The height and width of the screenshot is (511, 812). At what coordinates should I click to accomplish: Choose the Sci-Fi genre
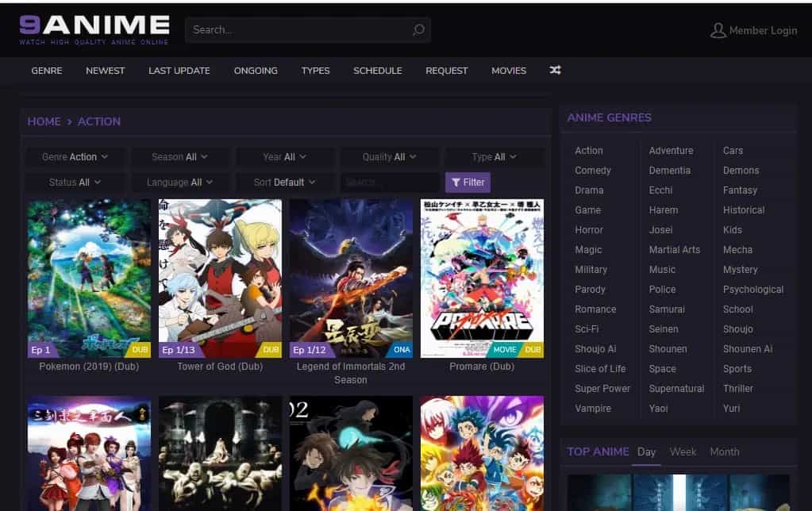(x=587, y=328)
